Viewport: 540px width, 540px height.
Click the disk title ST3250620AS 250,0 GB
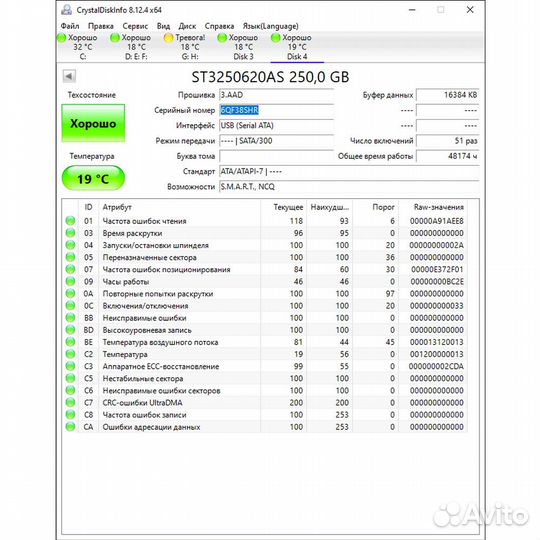click(x=270, y=77)
